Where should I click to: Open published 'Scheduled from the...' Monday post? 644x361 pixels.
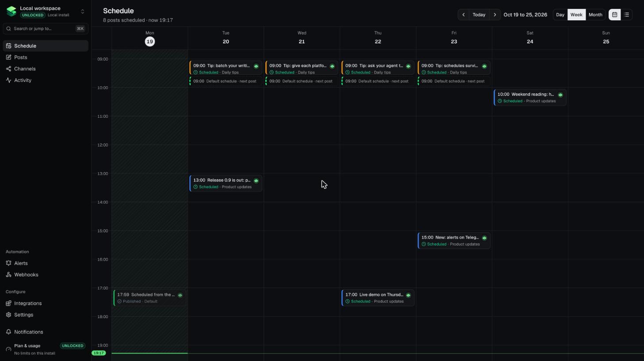click(150, 298)
